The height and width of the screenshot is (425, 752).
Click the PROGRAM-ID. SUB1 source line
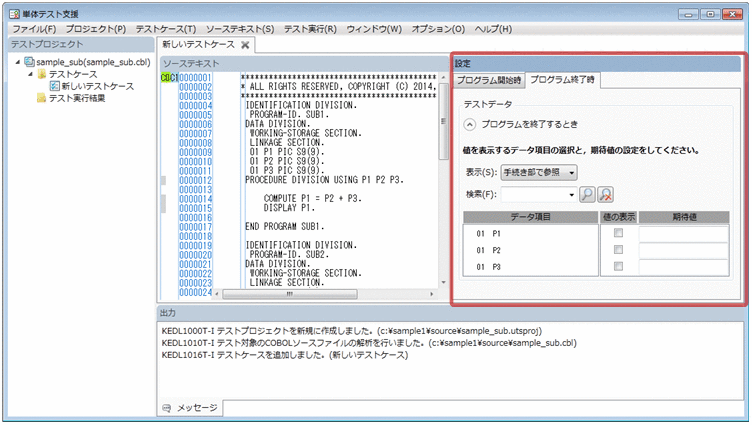tap(289, 115)
